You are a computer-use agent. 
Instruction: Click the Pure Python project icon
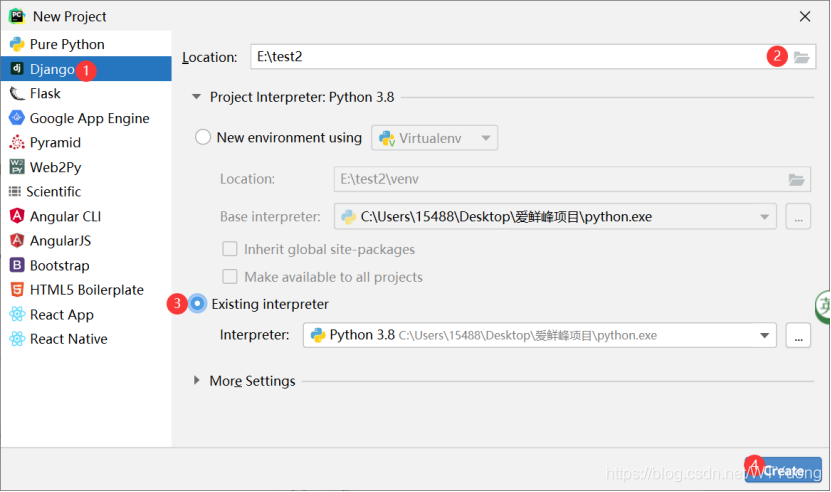click(17, 44)
